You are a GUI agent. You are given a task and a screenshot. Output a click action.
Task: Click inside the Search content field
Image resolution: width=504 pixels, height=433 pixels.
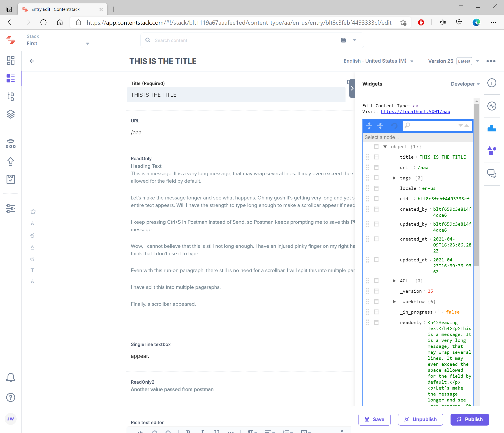[x=219, y=40]
